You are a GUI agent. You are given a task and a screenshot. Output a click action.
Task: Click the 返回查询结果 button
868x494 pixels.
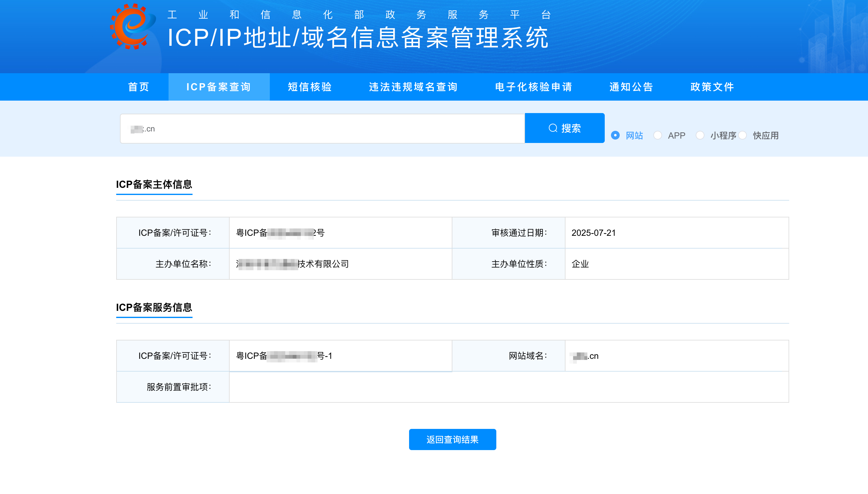(x=452, y=439)
